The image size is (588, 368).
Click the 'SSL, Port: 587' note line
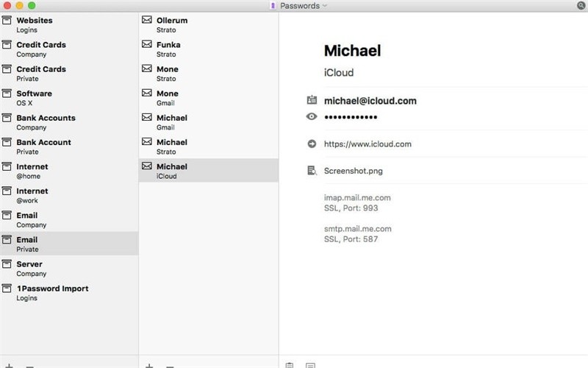[x=351, y=239]
